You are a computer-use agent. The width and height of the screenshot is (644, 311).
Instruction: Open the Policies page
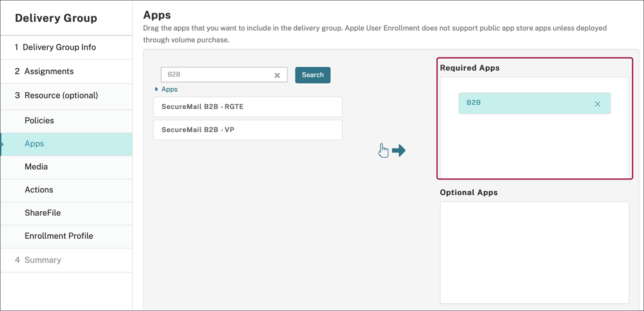coord(39,121)
